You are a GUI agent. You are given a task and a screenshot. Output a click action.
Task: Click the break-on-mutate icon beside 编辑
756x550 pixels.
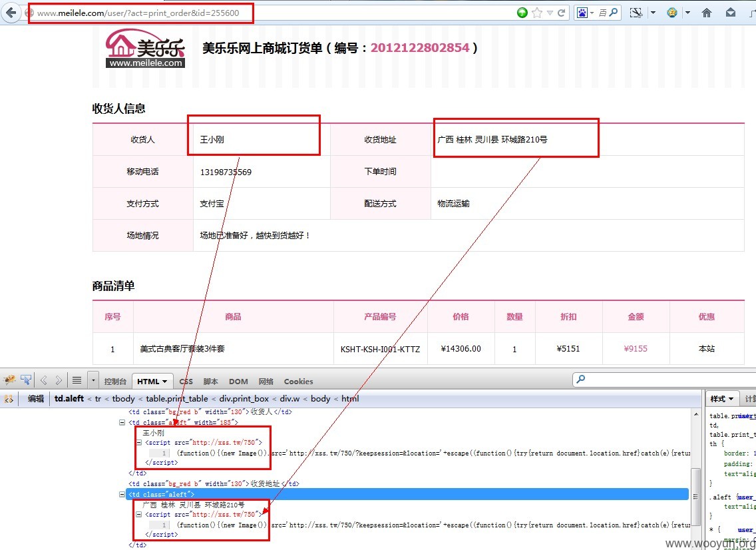click(9, 399)
